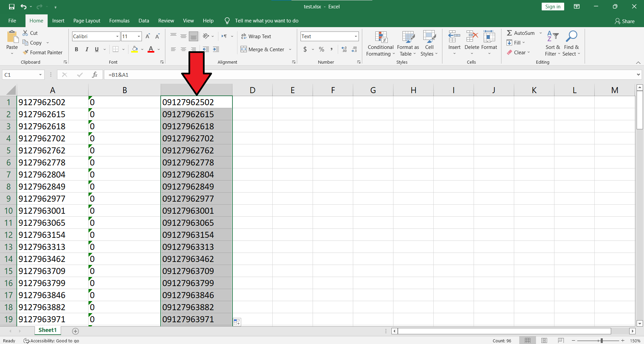Toggle Bold formatting
Image resolution: width=644 pixels, height=344 pixels.
[76, 50]
